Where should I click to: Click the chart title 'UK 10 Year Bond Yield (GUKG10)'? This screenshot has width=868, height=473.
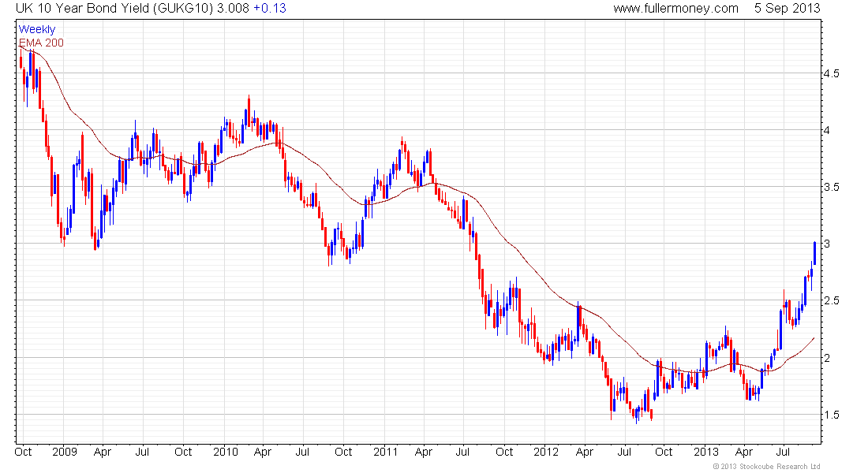114,9
